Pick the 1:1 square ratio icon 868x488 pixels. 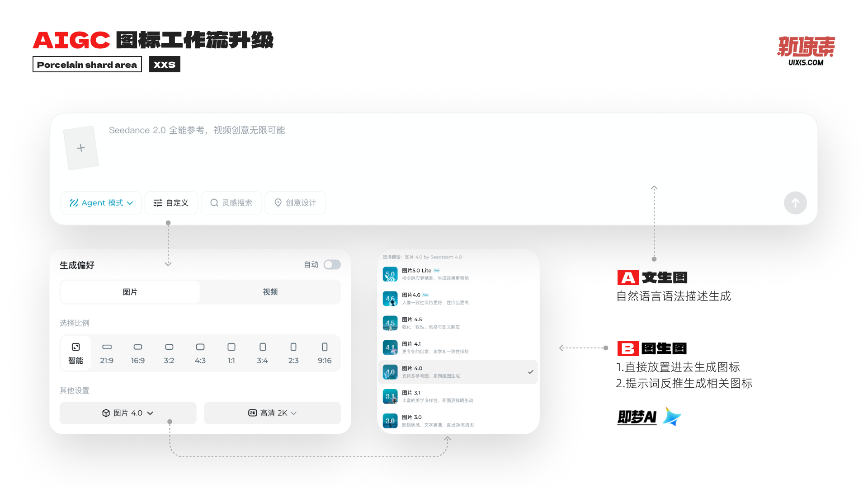pos(231,347)
